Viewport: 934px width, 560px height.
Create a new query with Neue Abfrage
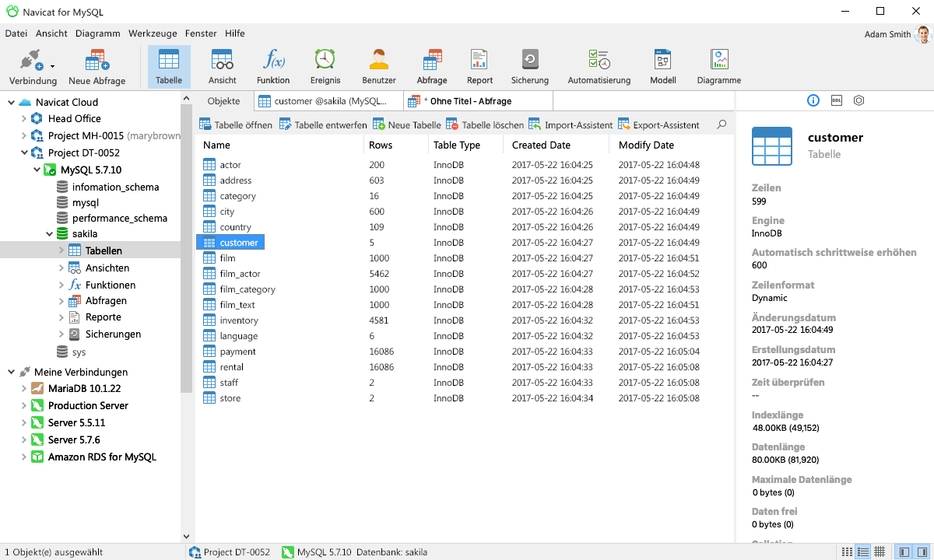coord(97,67)
